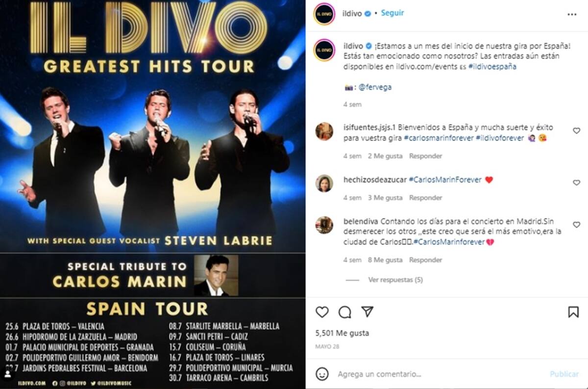Screen dimensions: 588x389
Task: Like isifuentes.jsjs.1 comment heart
Action: 576,130
